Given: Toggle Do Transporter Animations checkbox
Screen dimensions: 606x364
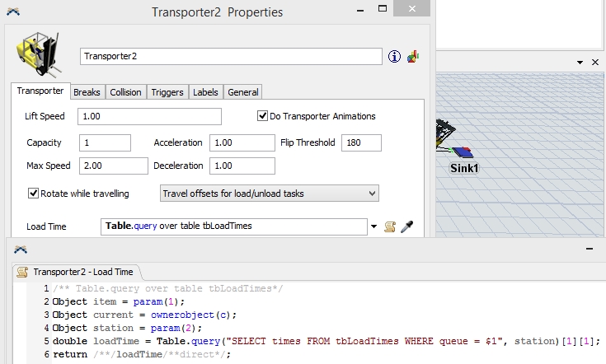Looking at the screenshot, I should (x=264, y=116).
